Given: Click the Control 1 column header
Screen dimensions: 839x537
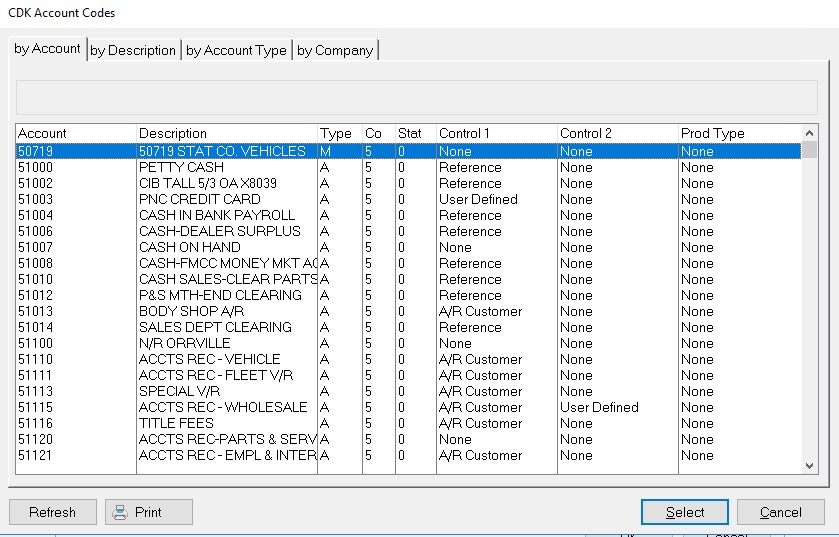Looking at the screenshot, I should tap(495, 133).
